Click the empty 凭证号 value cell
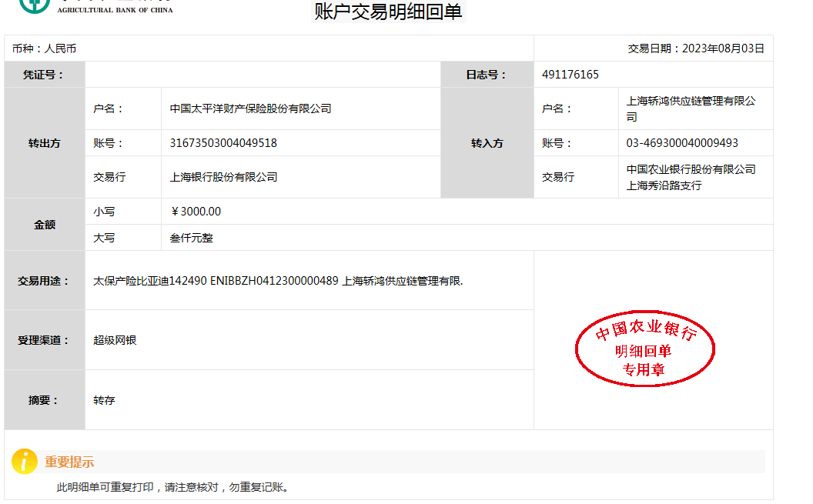This screenshot has width=813, height=504. pos(262,75)
